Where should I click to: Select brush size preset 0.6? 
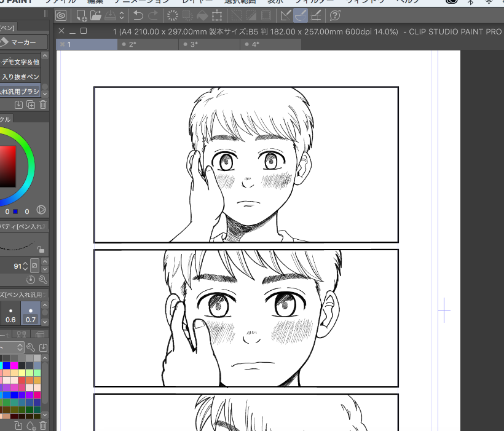pos(10,314)
